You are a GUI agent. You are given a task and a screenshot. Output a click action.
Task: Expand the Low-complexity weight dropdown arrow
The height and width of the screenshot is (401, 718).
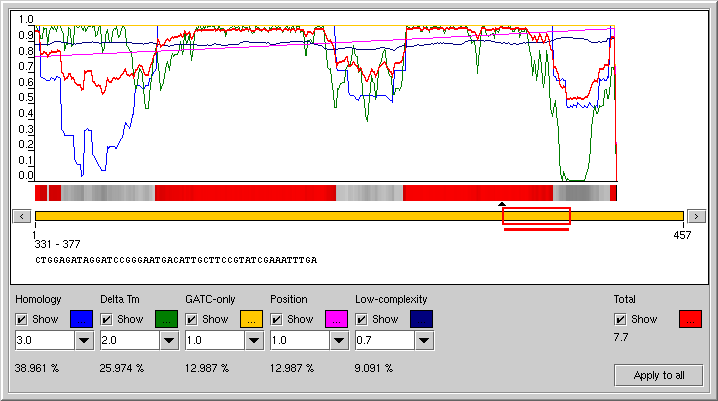[x=424, y=341]
